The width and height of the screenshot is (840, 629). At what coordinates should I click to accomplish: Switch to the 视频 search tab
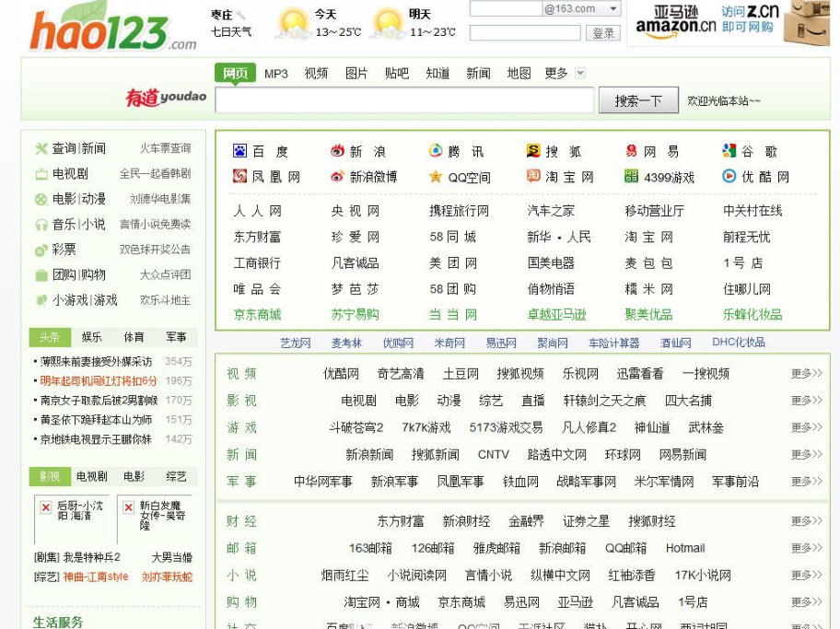(316, 74)
